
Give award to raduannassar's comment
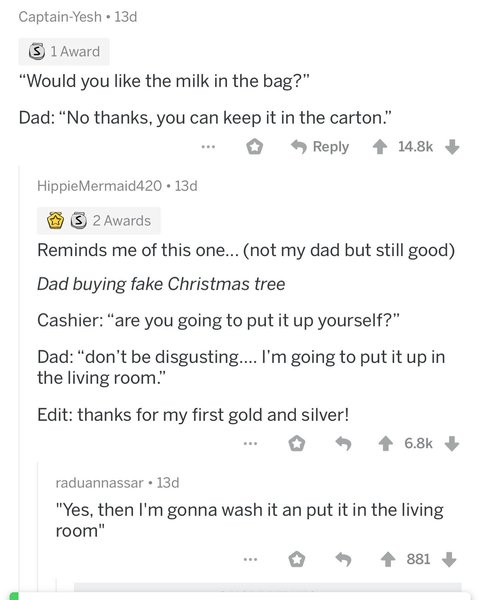point(297,560)
